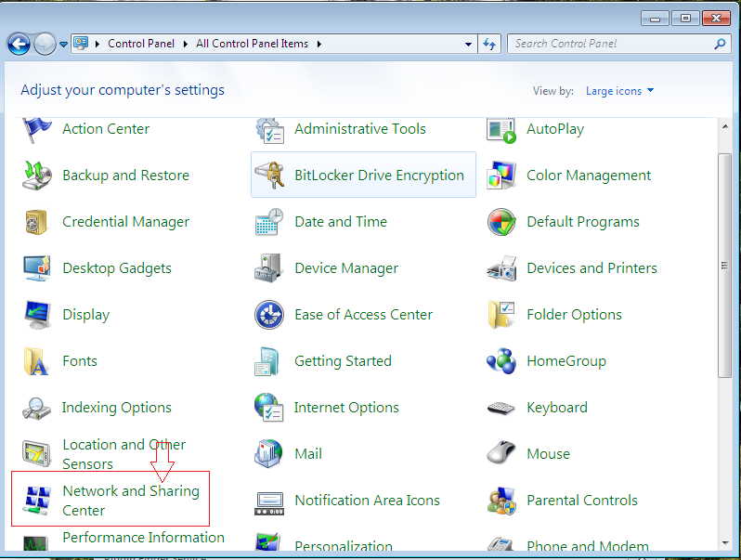Open the HomeGroup link
Image resolution: width=741 pixels, height=560 pixels.
[566, 361]
